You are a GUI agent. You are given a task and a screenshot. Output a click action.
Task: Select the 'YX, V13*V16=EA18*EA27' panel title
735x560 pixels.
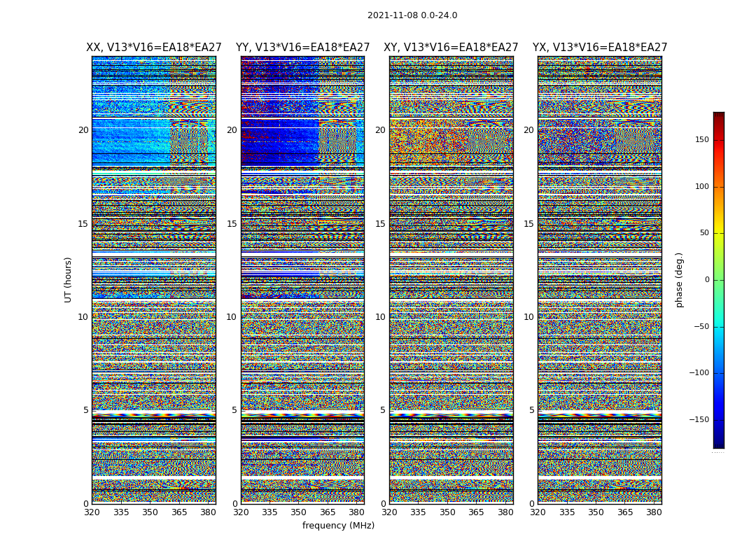[600, 48]
